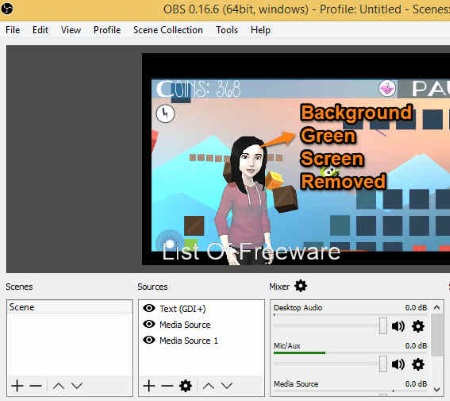This screenshot has height=401, width=450.
Task: Open the Scene Collection menu
Action: (x=168, y=30)
